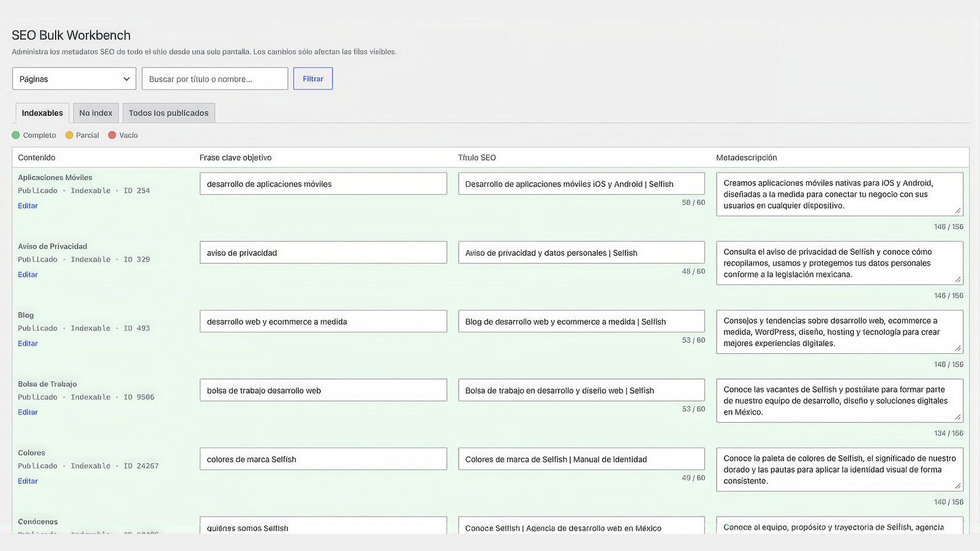Click the Conócenos page title
980x551 pixels.
pos(38,522)
